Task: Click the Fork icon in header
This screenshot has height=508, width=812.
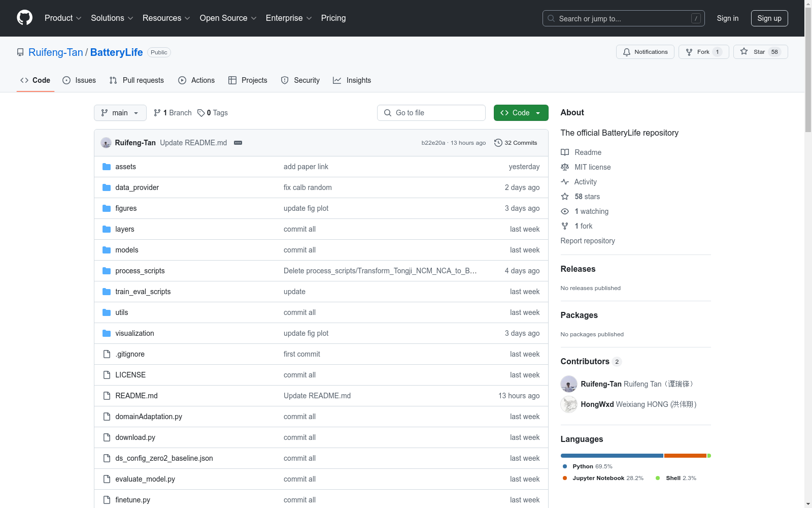Action: click(689, 52)
